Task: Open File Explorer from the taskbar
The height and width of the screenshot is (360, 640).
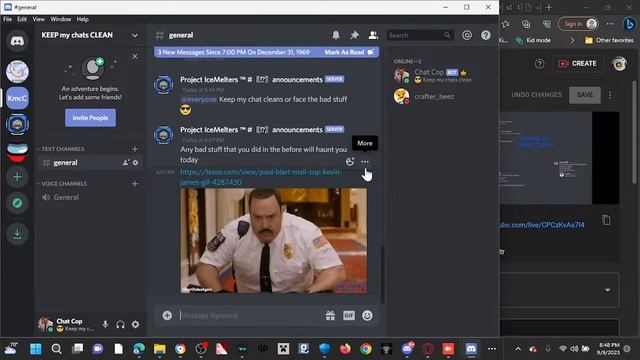Action: [160, 349]
